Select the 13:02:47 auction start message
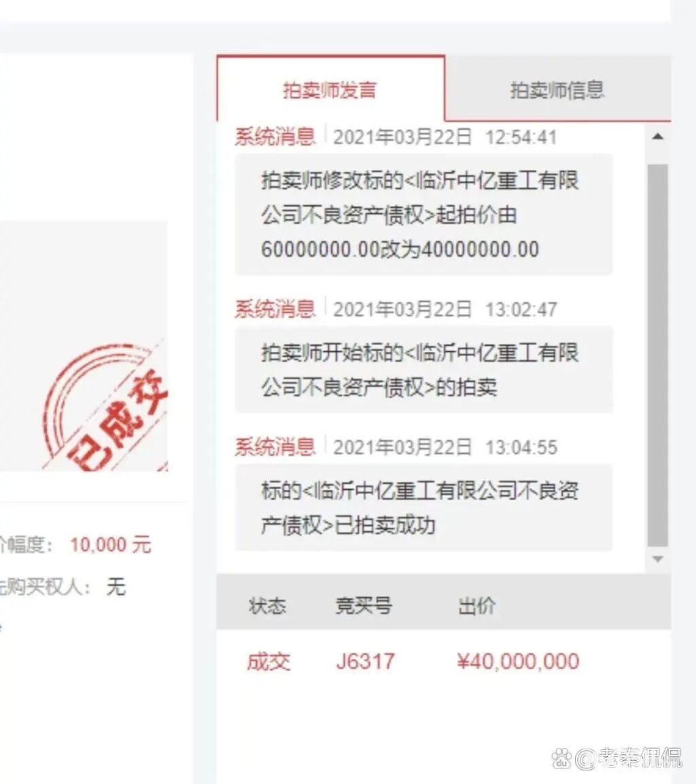 424,370
